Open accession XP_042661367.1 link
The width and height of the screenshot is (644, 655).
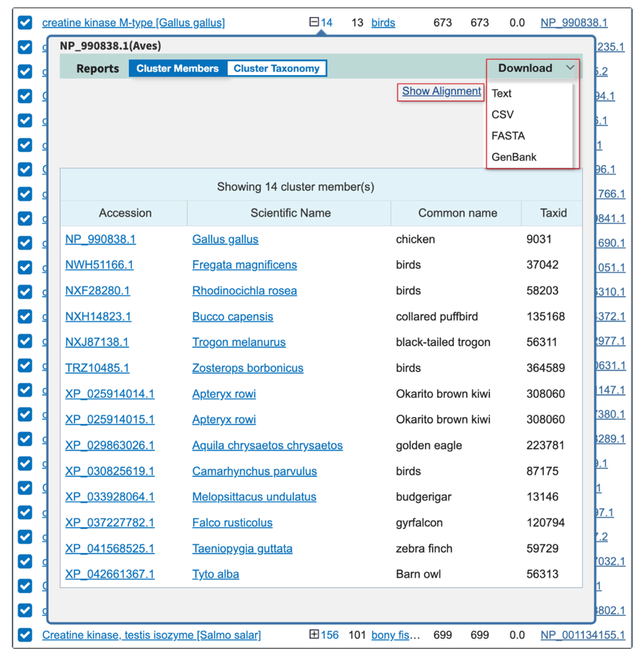click(x=110, y=574)
